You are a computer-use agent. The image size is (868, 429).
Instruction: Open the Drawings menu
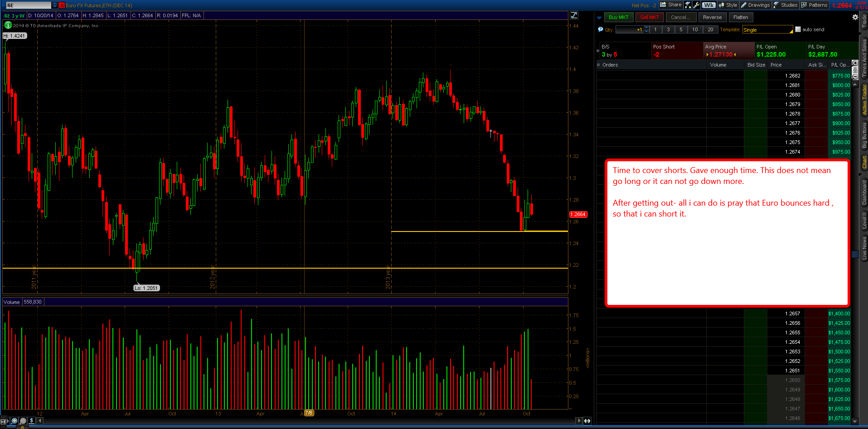tap(755, 5)
